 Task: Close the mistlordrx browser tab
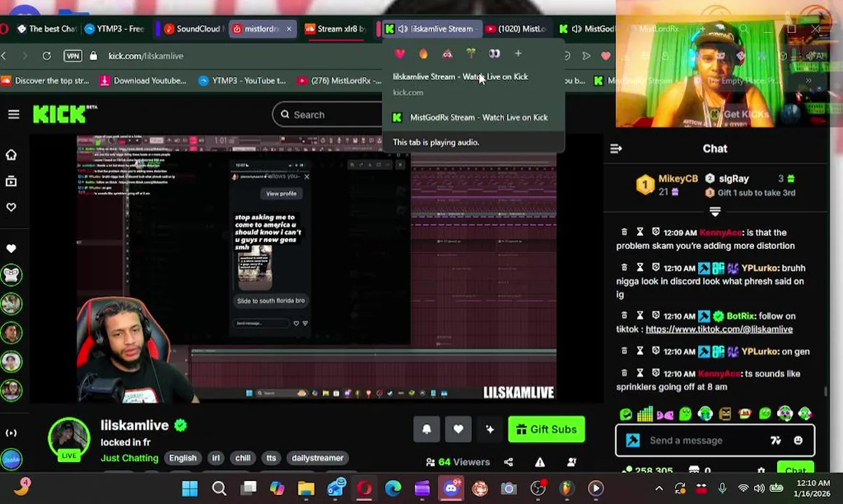(x=288, y=29)
